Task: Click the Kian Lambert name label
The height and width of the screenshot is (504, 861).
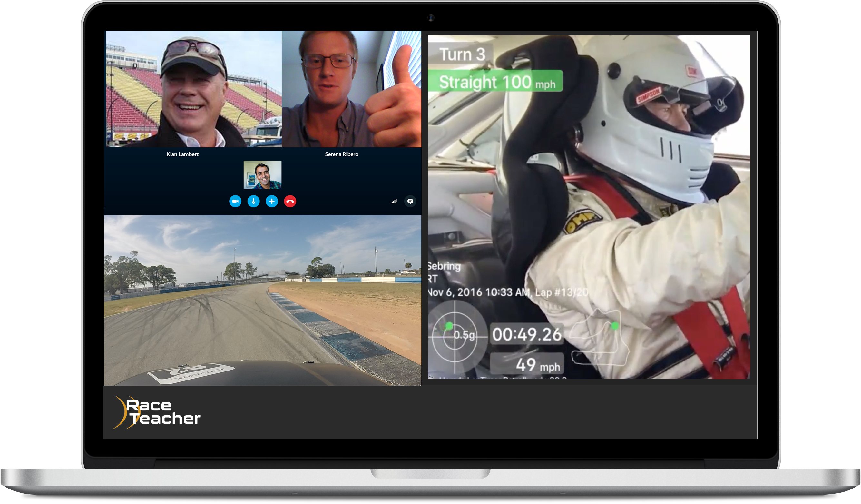Action: (x=182, y=154)
